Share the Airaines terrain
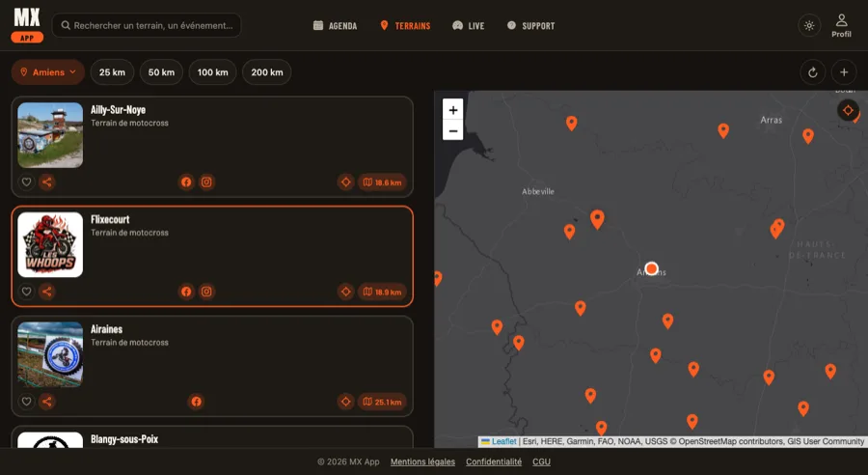868x475 pixels. tap(47, 402)
